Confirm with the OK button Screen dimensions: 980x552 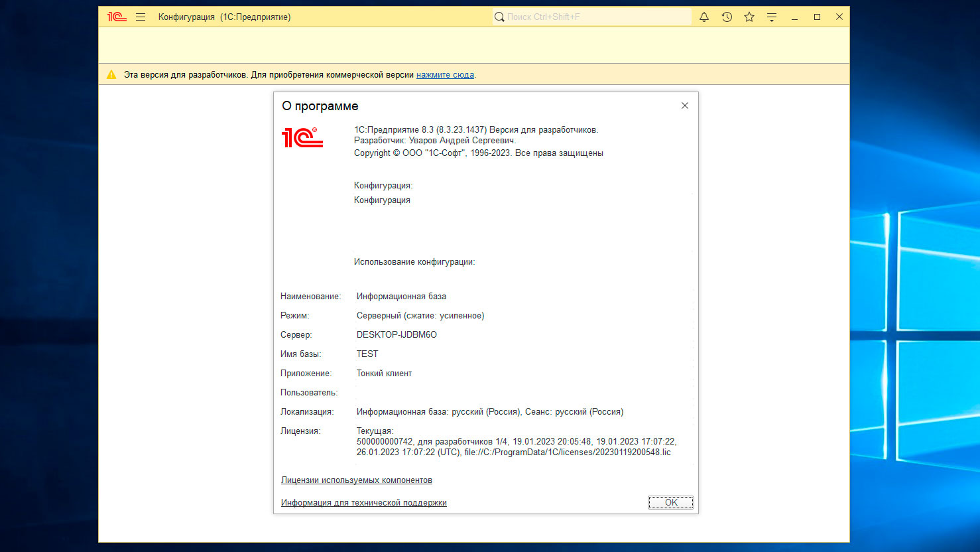click(x=671, y=502)
